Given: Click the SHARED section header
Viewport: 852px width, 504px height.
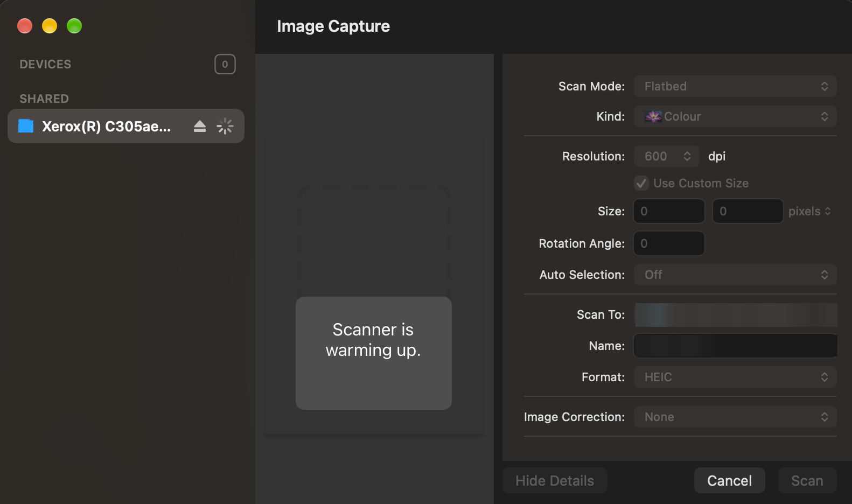Looking at the screenshot, I should (x=44, y=99).
